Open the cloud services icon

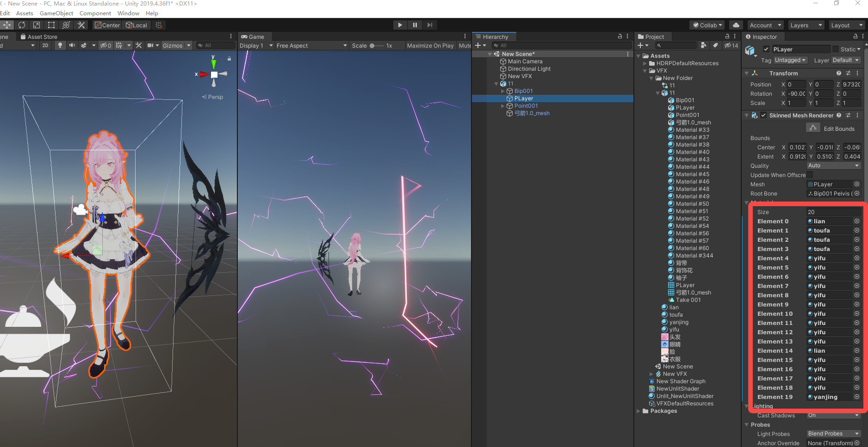coord(736,25)
